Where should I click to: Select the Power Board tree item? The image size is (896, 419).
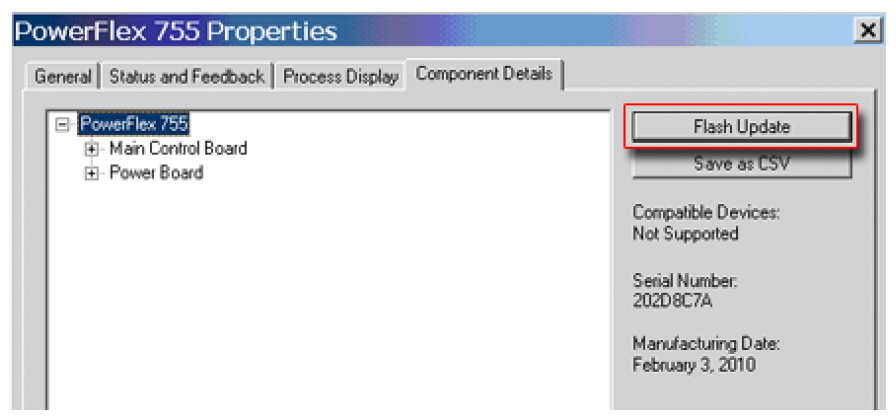[x=156, y=173]
